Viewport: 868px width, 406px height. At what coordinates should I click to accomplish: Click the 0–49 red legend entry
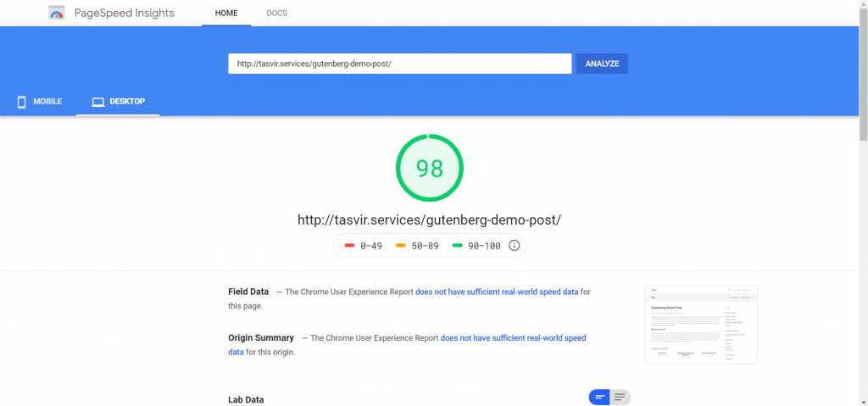pos(363,246)
